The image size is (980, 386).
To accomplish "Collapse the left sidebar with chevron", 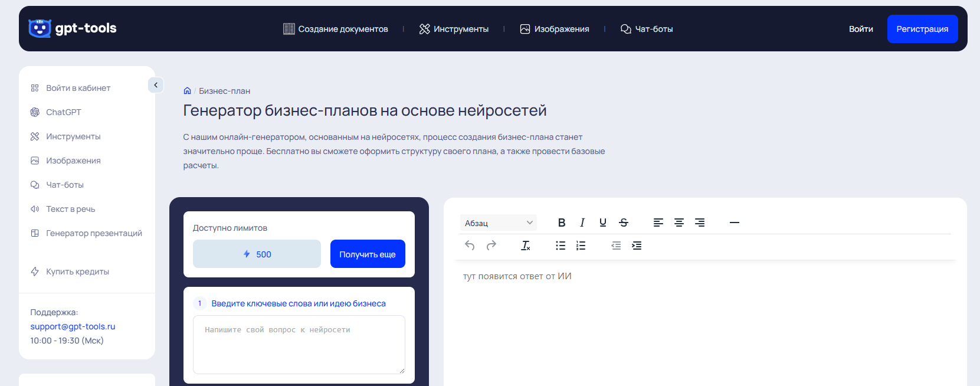I will 156,85.
